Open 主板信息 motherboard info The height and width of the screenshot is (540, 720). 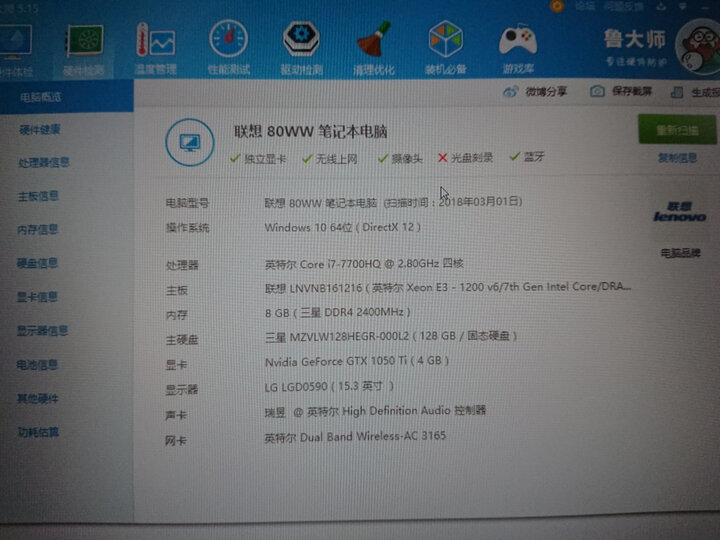click(x=38, y=196)
